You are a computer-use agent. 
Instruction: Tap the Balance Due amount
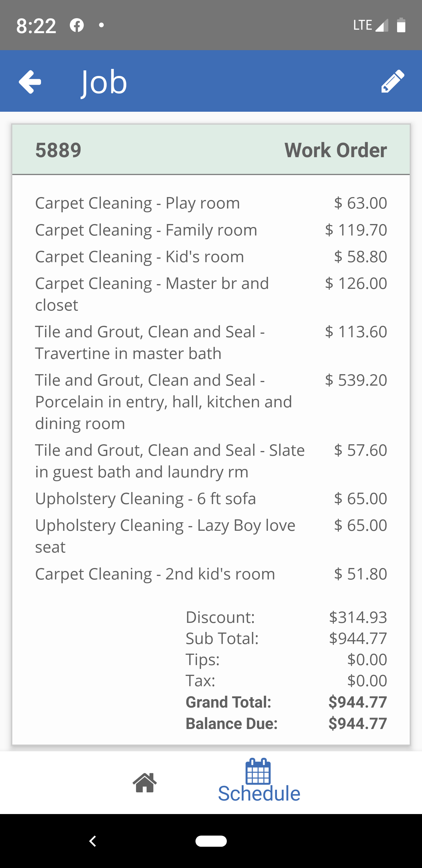point(357,724)
